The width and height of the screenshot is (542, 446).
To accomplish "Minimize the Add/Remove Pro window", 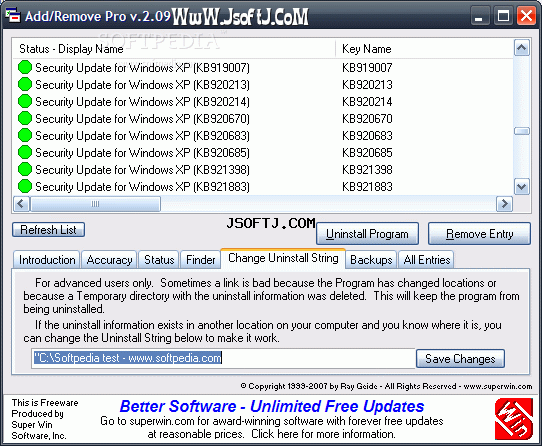I will click(x=479, y=16).
